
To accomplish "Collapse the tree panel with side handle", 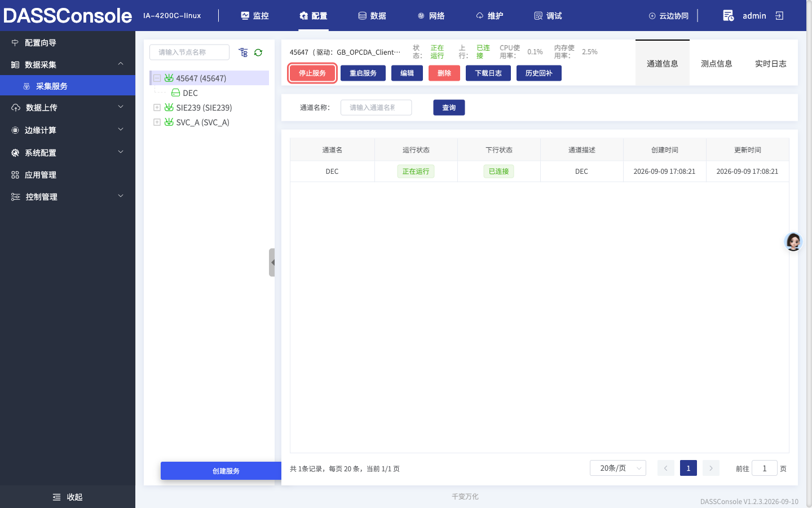I will tap(272, 262).
